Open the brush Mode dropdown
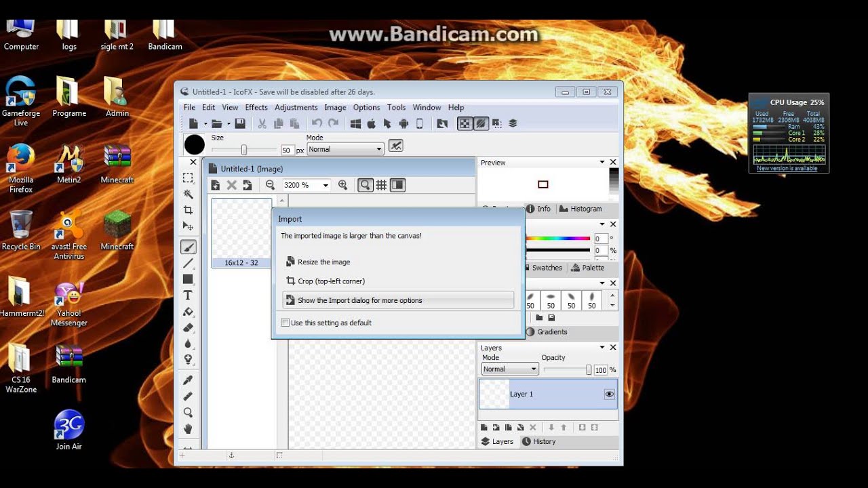Image resolution: width=868 pixels, height=488 pixels. (345, 149)
